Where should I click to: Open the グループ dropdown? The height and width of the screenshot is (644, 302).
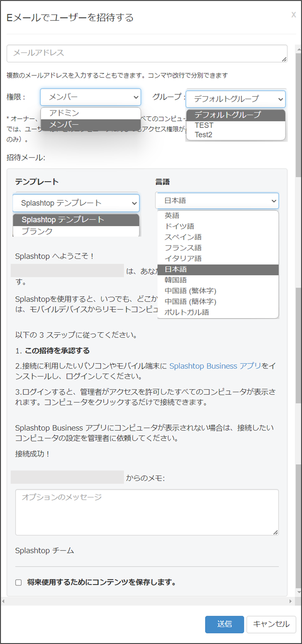click(x=235, y=99)
